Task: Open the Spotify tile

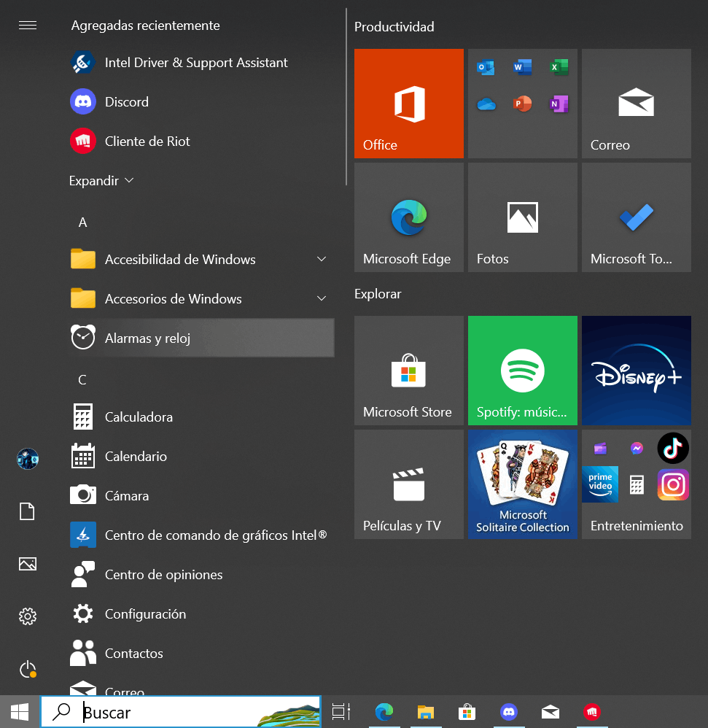Action: pyautogui.click(x=522, y=371)
